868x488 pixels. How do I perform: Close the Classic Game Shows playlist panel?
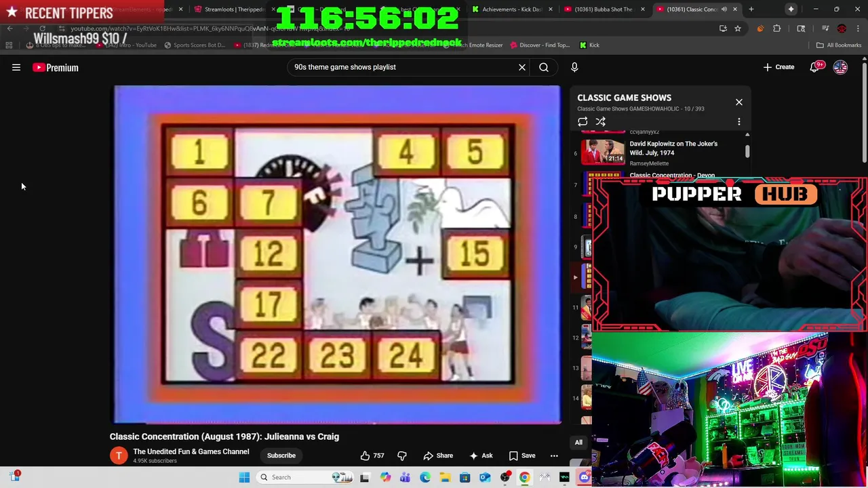point(739,102)
